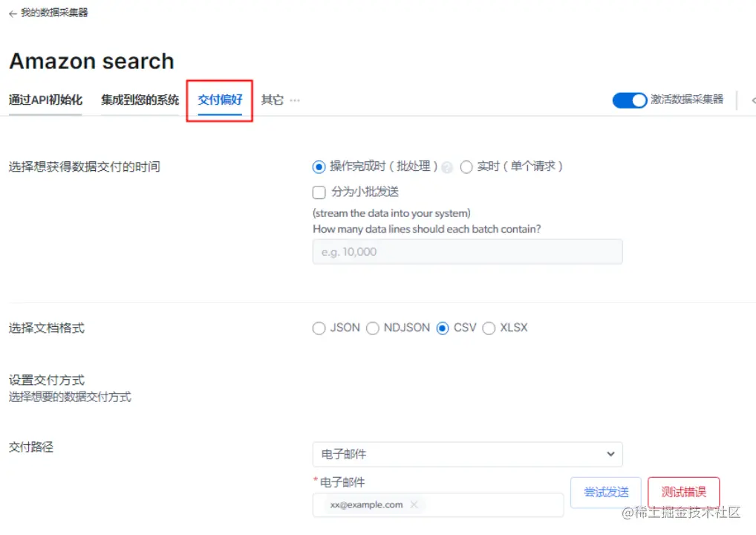Select 实时(单个请求) radio option
The width and height of the screenshot is (756, 535).
[466, 167]
